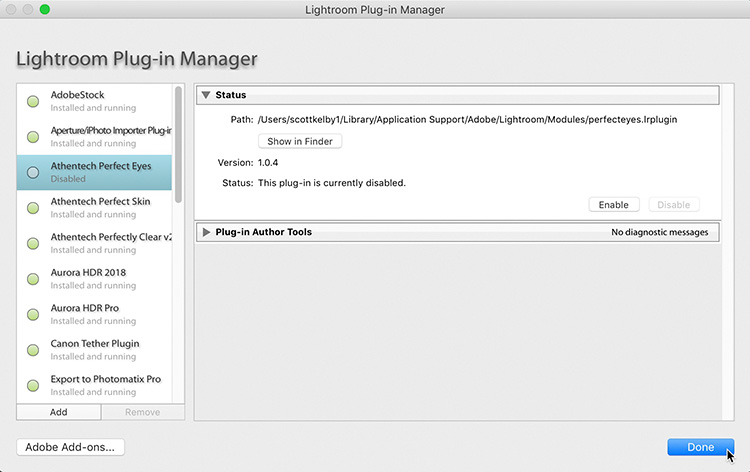
Task: Select Athentech Perfect Eyes in list
Action: click(x=94, y=172)
